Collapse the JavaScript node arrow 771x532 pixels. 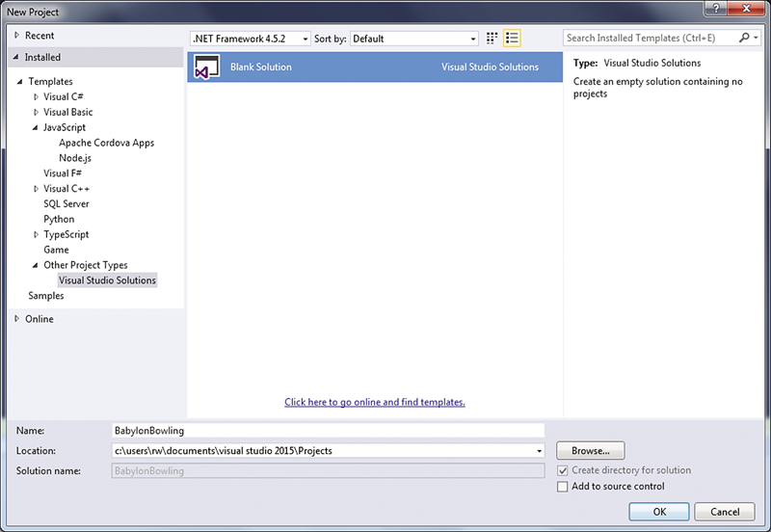[x=36, y=127]
